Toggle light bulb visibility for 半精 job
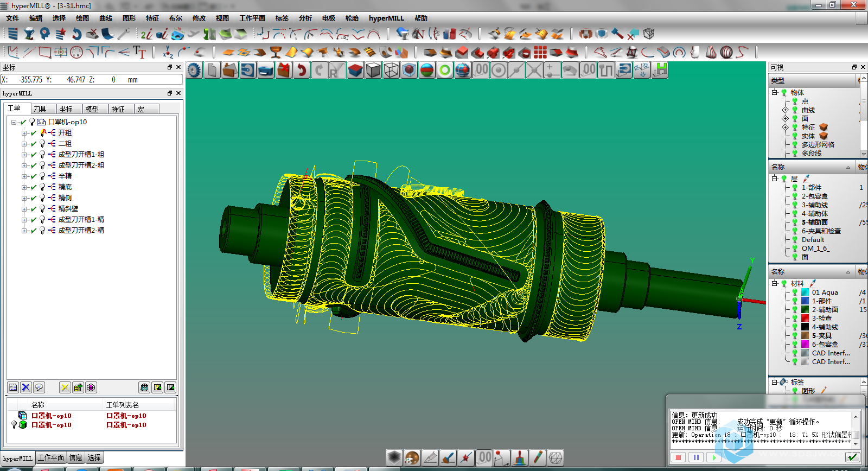This screenshot has width=868, height=471. pos(43,176)
